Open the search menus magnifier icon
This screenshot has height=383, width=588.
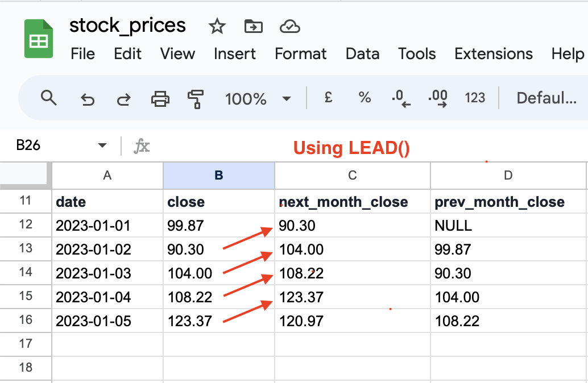49,98
